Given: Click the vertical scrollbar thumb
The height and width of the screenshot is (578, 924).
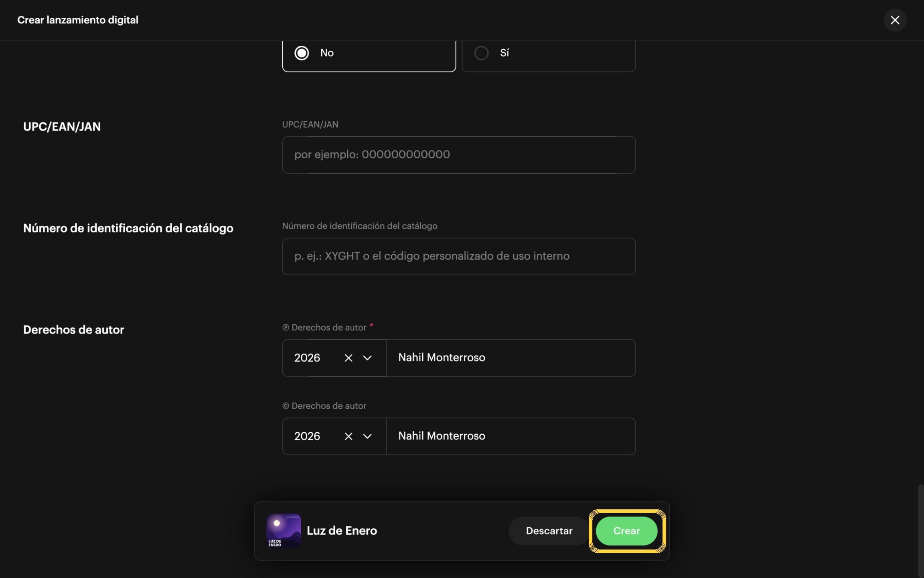Looking at the screenshot, I should point(920,531).
